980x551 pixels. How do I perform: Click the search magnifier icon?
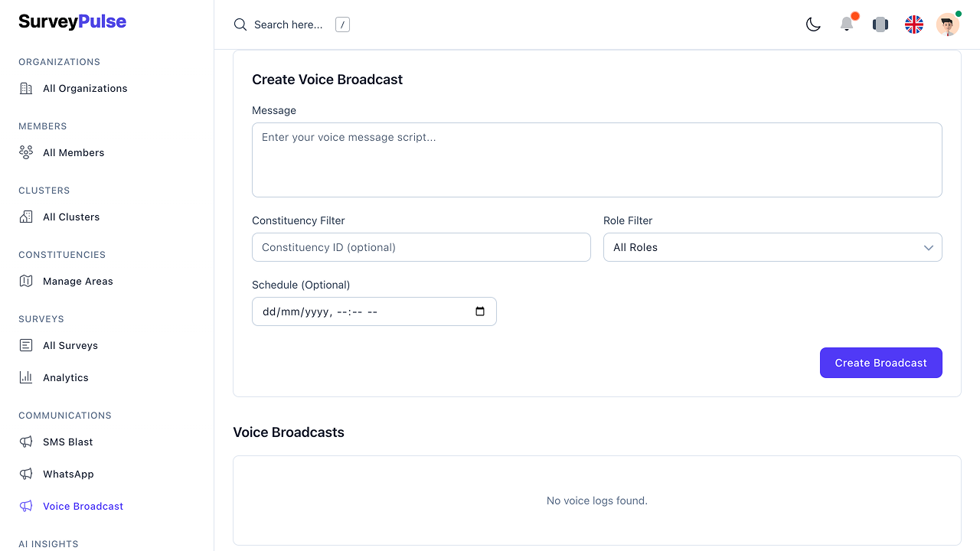(x=240, y=24)
